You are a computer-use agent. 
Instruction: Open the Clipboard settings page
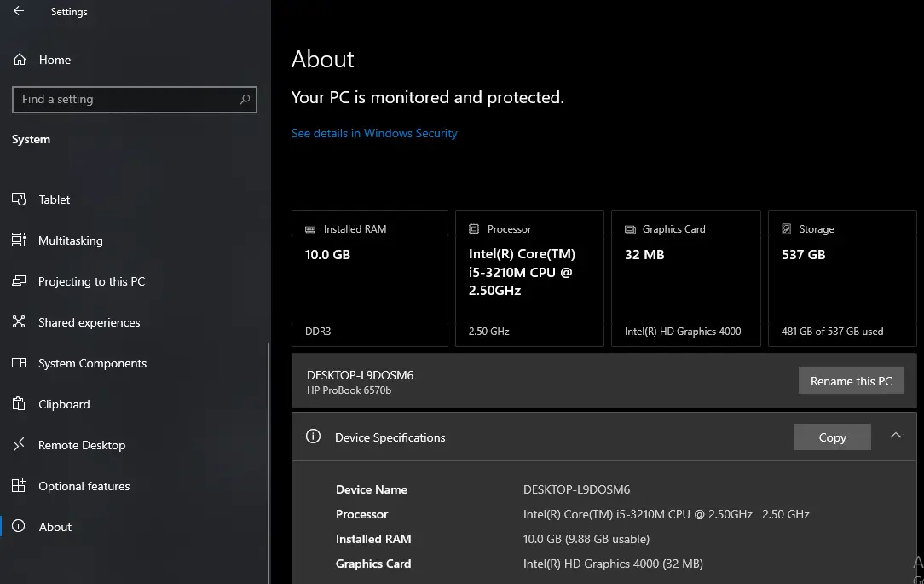click(x=64, y=404)
